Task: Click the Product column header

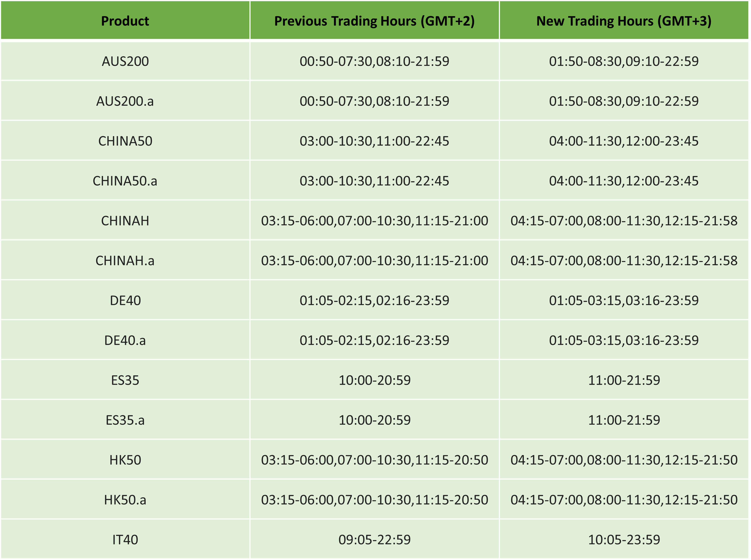Action: coord(125,21)
